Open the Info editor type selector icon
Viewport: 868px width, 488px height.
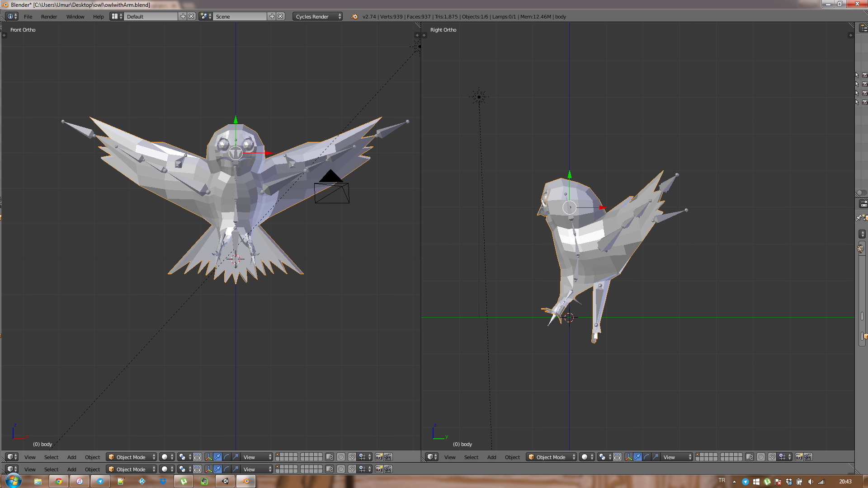tap(12, 16)
